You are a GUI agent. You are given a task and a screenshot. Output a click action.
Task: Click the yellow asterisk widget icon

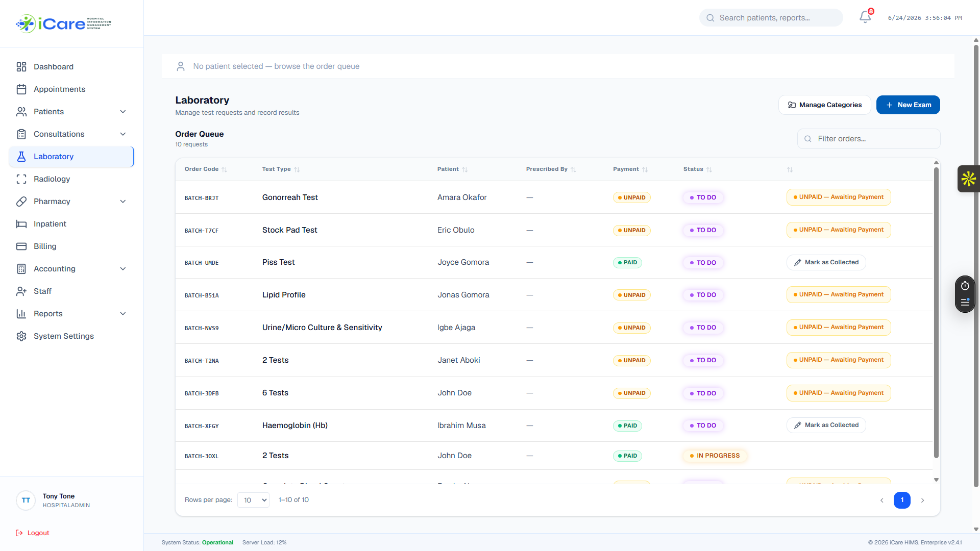(968, 179)
